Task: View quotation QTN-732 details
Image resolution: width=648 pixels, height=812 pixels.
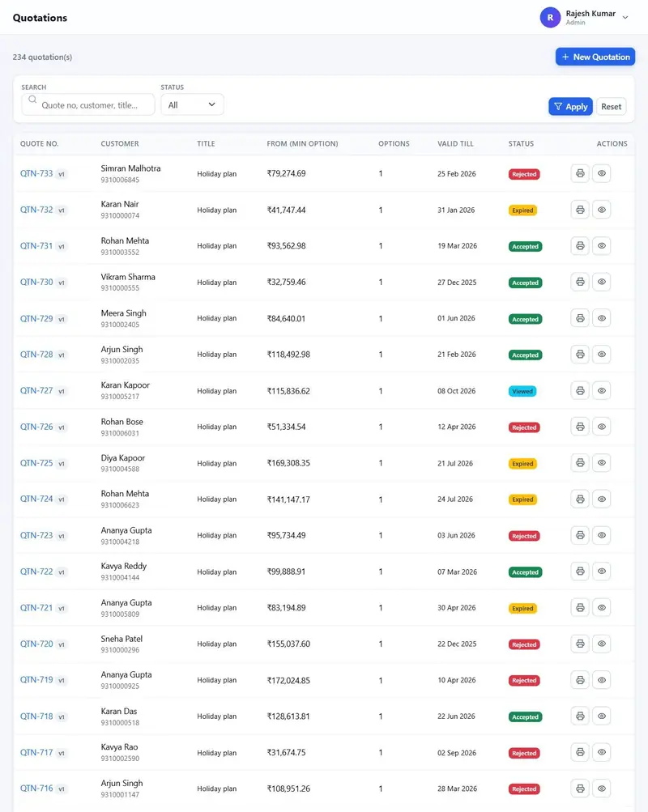Action: [601, 209]
